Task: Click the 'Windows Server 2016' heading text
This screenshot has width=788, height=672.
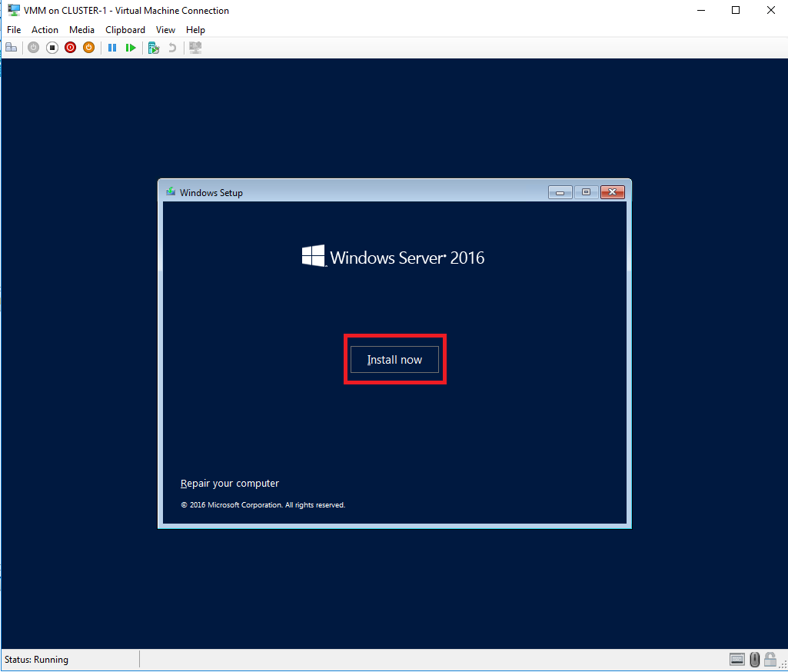Action: pyautogui.click(x=407, y=258)
